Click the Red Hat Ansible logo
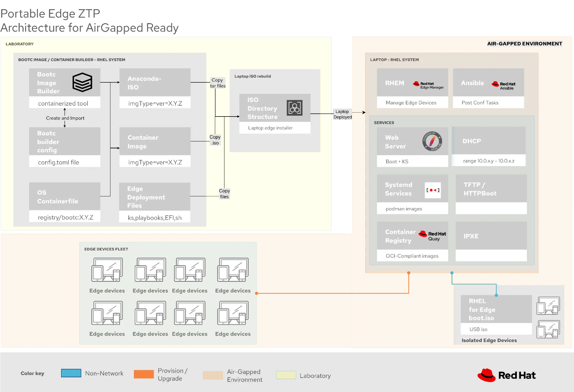This screenshot has width=574, height=392. (503, 85)
